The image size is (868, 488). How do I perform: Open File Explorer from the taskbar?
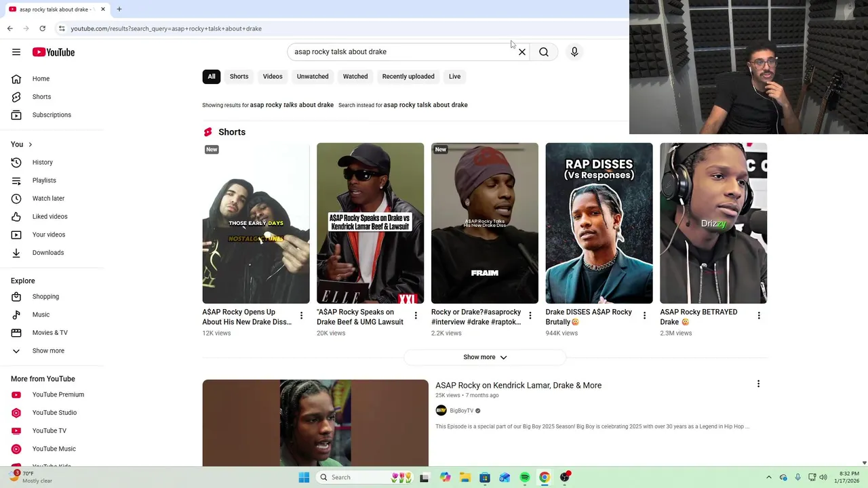point(465,477)
